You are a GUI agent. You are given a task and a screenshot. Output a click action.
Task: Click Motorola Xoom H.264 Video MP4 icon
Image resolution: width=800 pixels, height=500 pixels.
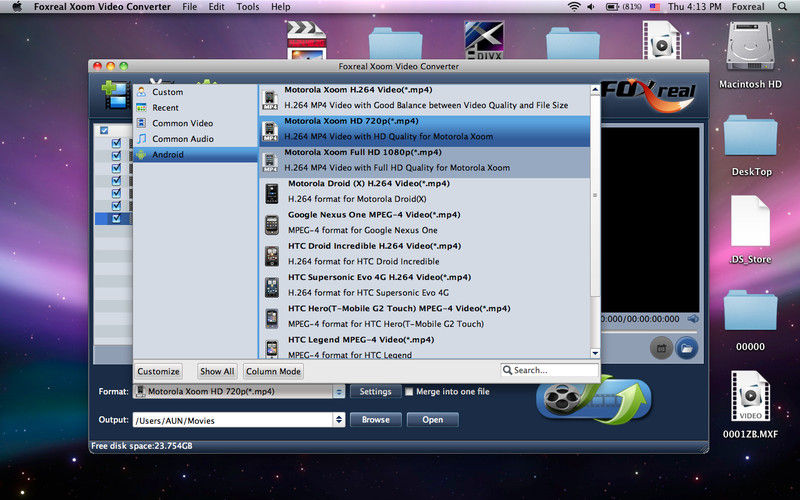click(270, 99)
